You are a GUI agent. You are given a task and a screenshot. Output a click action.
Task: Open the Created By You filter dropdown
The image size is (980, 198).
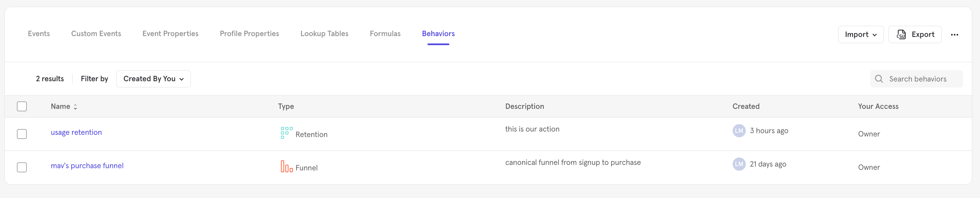pos(153,79)
